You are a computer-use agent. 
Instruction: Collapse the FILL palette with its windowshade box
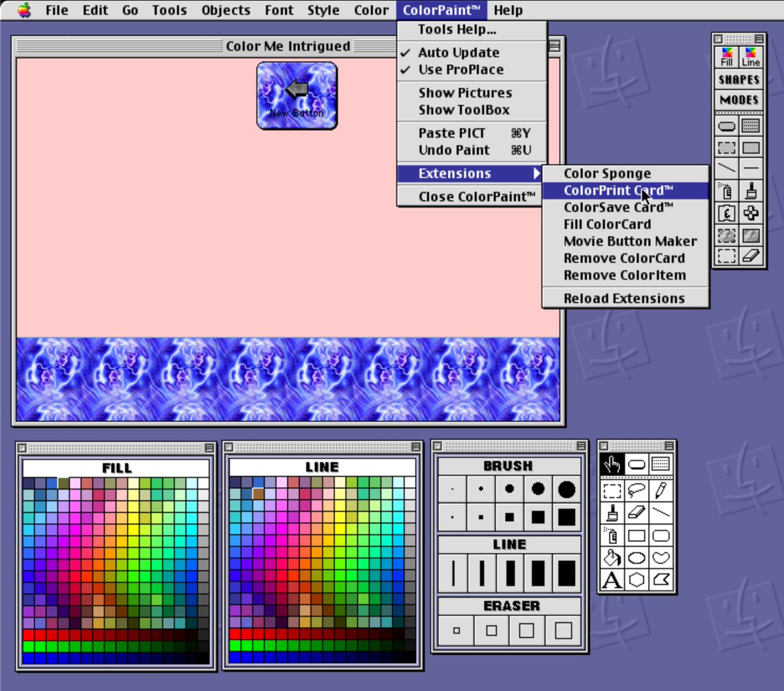pos(209,448)
